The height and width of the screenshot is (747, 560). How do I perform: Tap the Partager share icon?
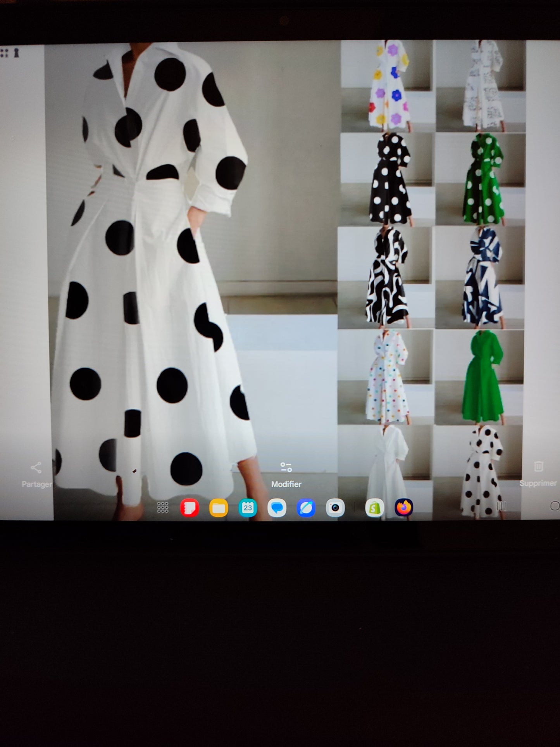pyautogui.click(x=36, y=468)
